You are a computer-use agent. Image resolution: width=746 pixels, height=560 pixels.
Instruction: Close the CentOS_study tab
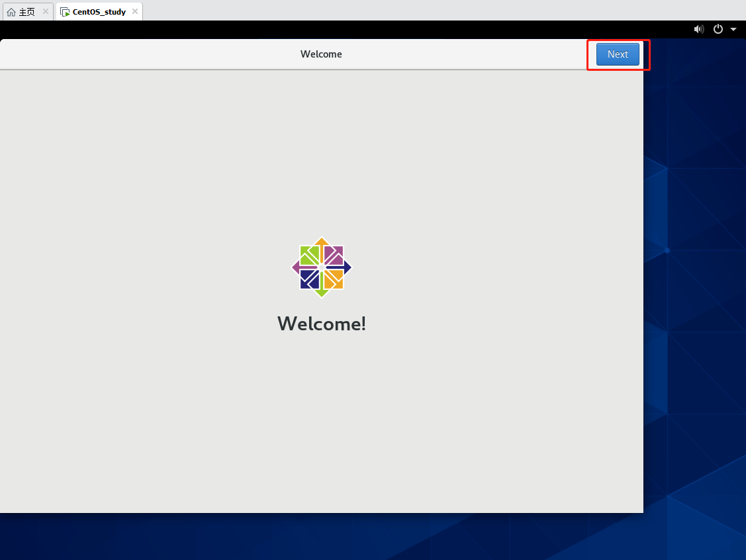coord(135,11)
